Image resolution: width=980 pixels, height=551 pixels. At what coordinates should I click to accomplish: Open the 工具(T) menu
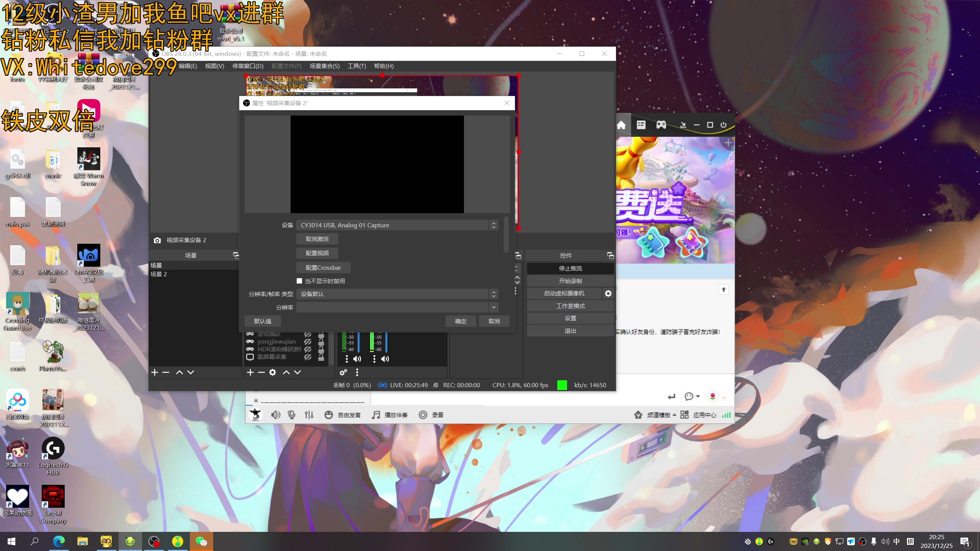pyautogui.click(x=357, y=66)
